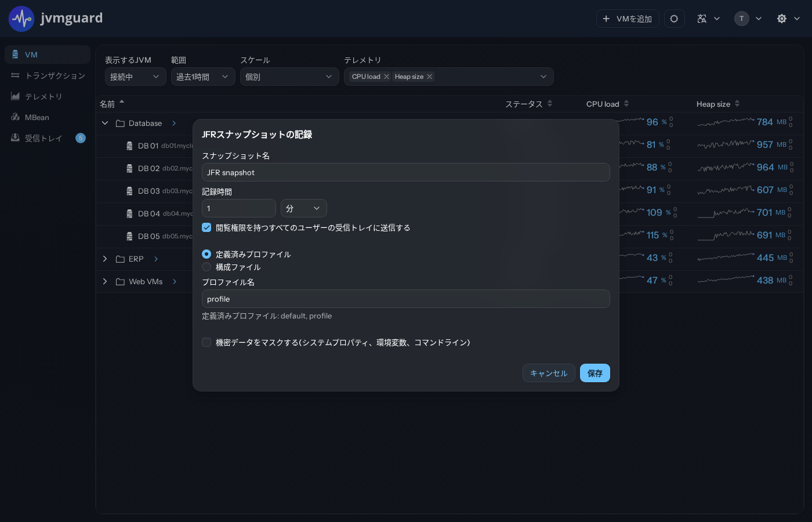Click the VMを追加 button
812x522 pixels.
point(628,19)
